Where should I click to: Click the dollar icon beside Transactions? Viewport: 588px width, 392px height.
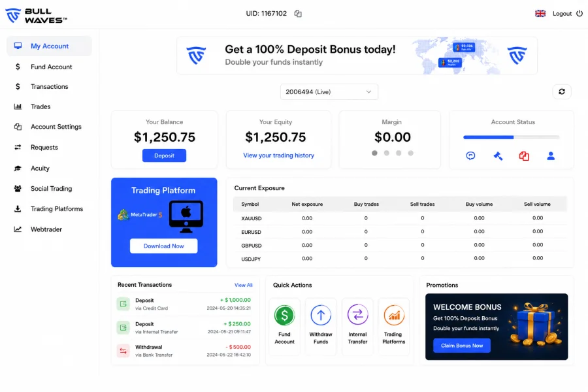18,87
